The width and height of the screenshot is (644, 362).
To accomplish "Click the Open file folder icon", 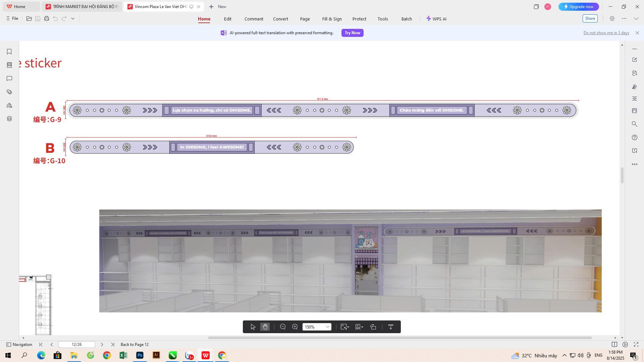I will click(x=29, y=19).
